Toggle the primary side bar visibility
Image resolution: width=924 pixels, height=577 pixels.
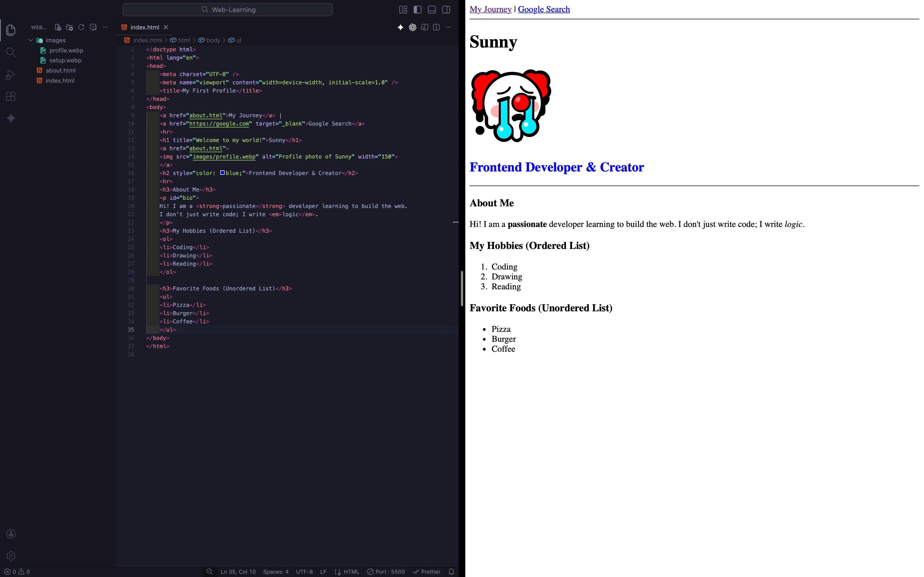click(417, 10)
